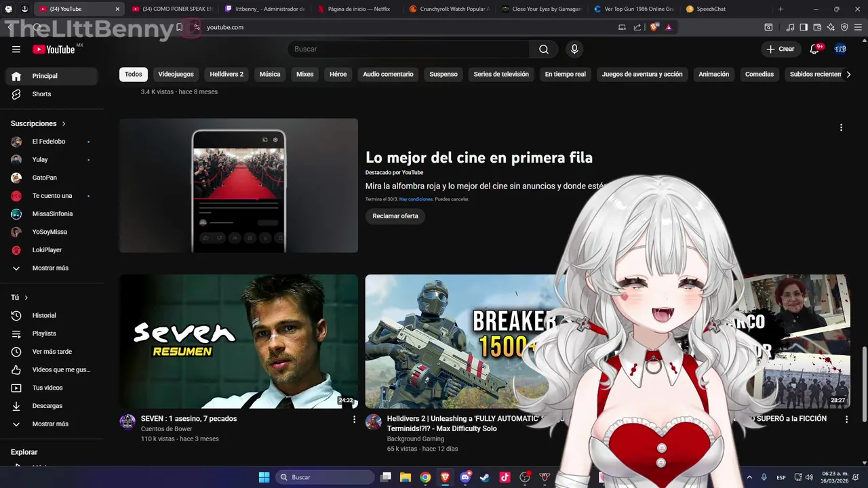This screenshot has width=868, height=488.
Task: Click the Reclamar oferta button
Action: tap(395, 216)
